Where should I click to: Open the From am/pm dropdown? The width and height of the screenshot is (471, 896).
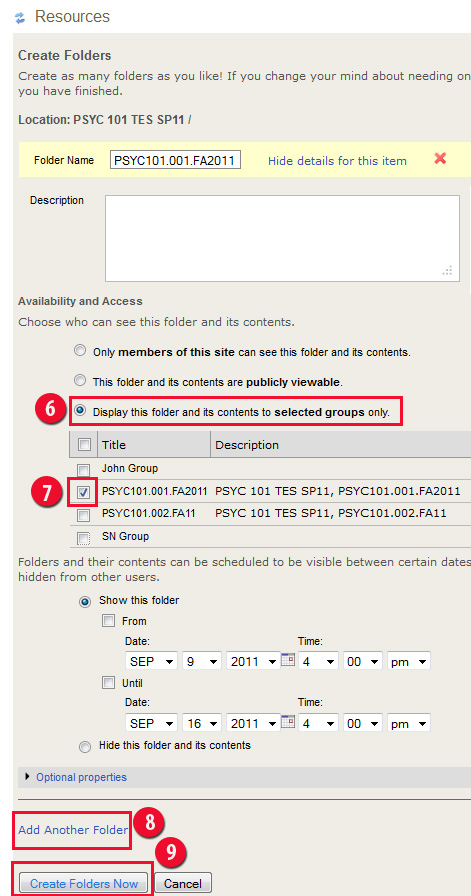(x=409, y=661)
